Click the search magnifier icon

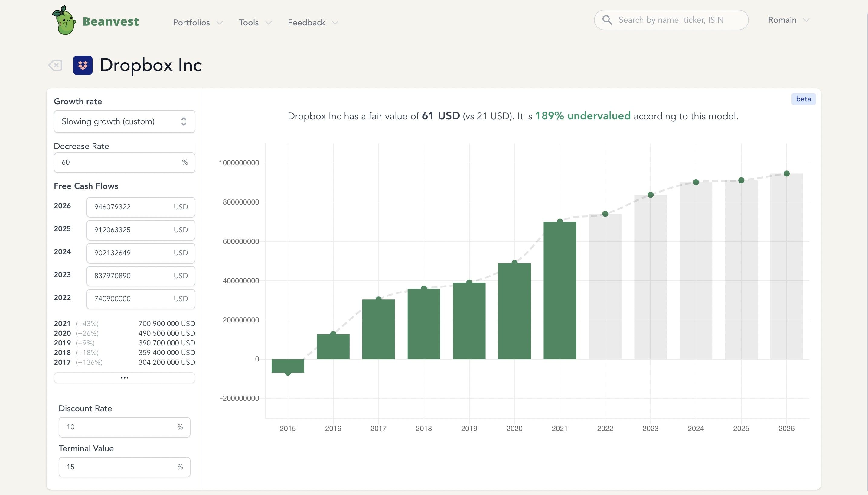point(607,20)
